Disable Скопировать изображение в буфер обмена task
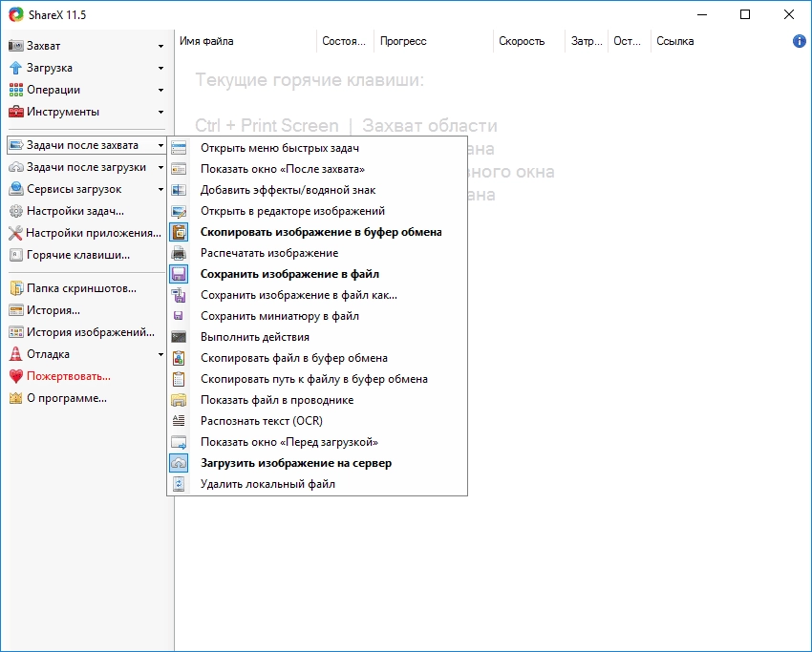 (x=317, y=232)
